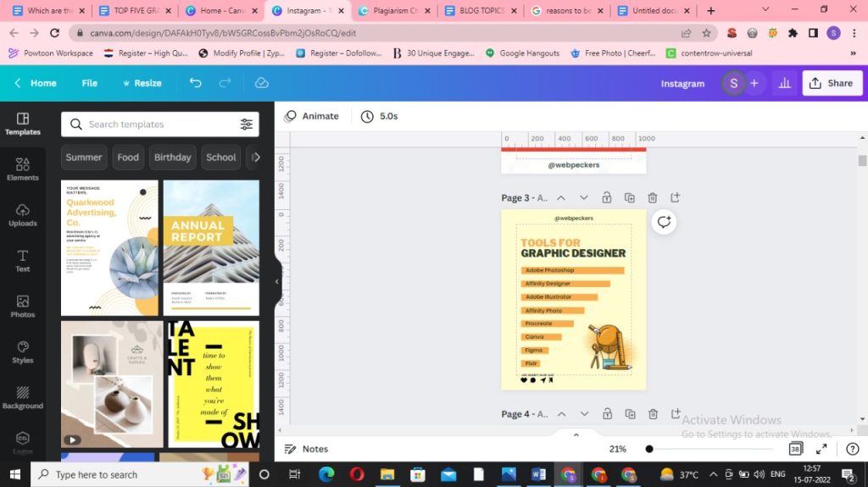
Task: Open the Logos sidebar panel
Action: pos(23,443)
